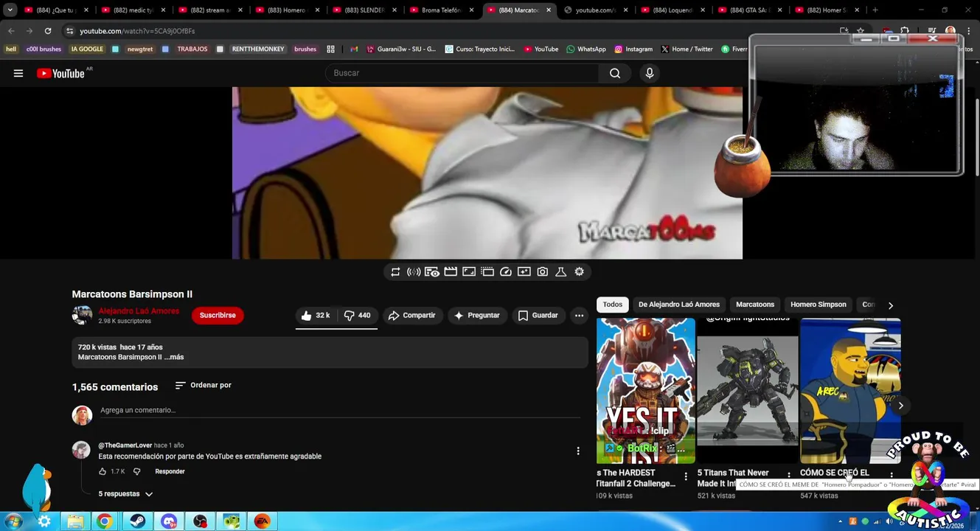Viewport: 980px width, 531px height.
Task: Open the Home / Twitter bookmark
Action: tap(687, 49)
